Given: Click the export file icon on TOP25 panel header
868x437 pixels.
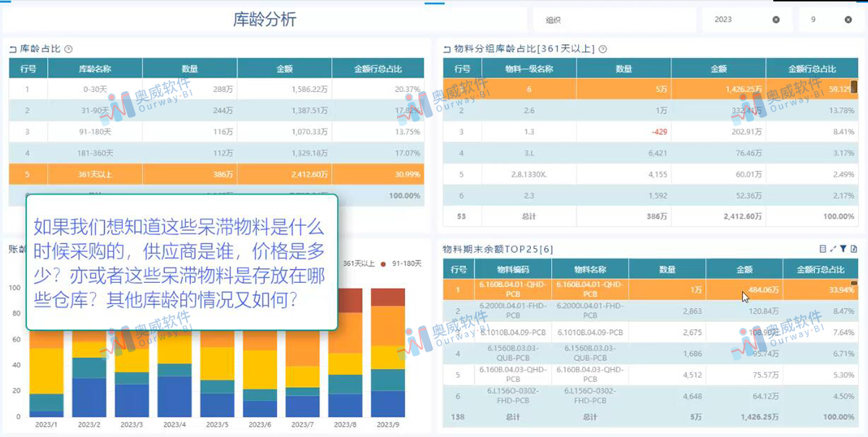Looking at the screenshot, I should pyautogui.click(x=855, y=249).
